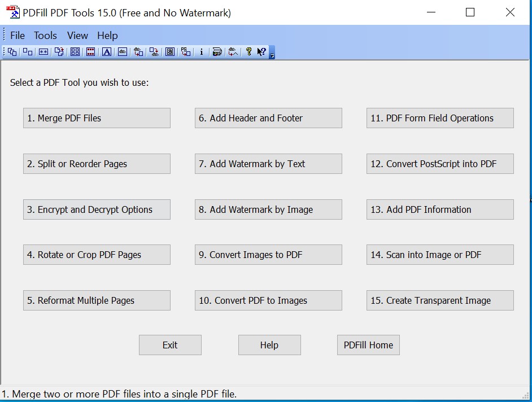Open the Help menu
532x402 pixels.
coord(107,36)
